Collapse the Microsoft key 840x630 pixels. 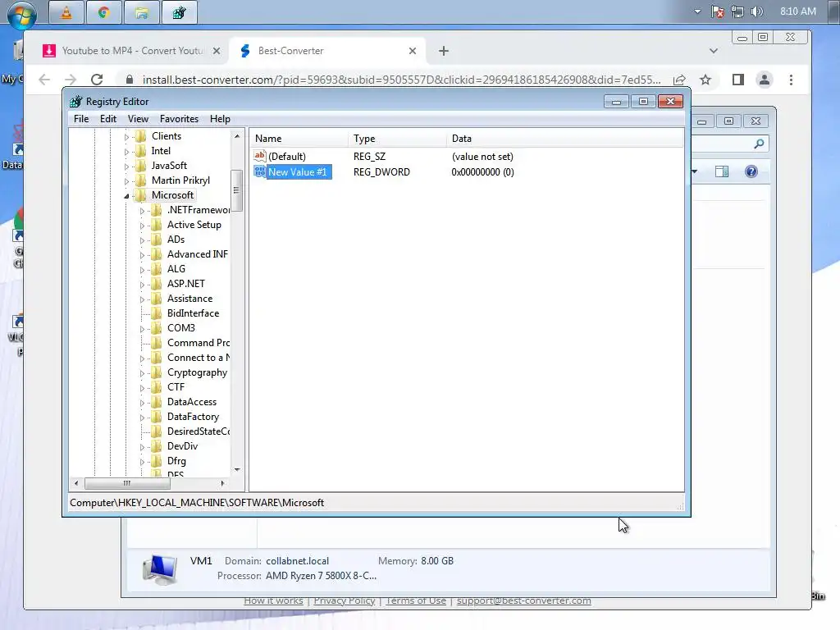(126, 196)
